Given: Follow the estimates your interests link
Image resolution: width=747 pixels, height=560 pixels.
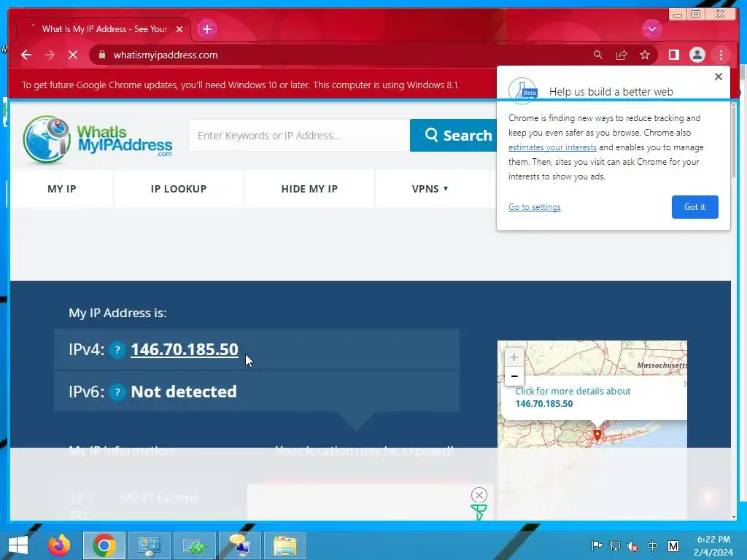Looking at the screenshot, I should point(552,147).
